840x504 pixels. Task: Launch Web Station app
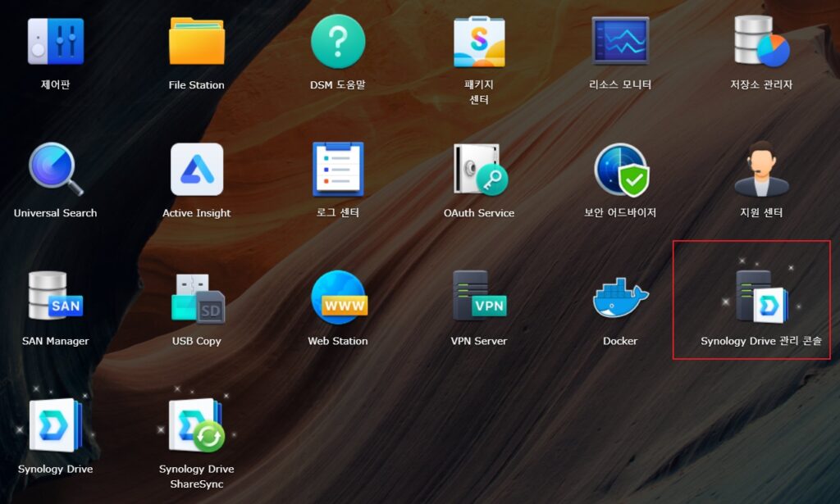[x=337, y=297]
